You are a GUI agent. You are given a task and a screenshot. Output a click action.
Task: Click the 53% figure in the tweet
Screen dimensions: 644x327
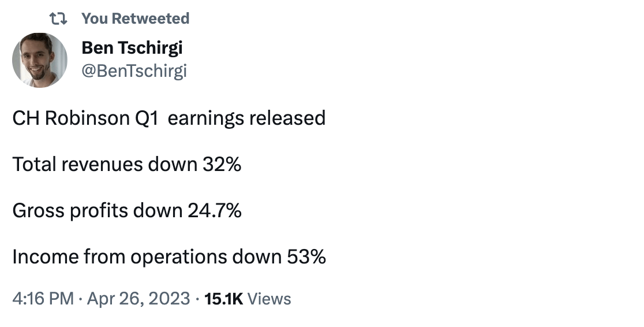pyautogui.click(x=306, y=257)
